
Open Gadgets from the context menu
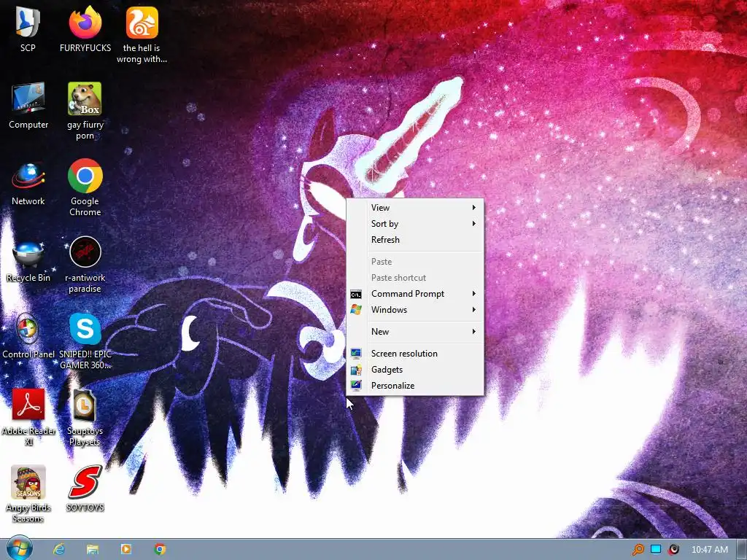[415, 370]
